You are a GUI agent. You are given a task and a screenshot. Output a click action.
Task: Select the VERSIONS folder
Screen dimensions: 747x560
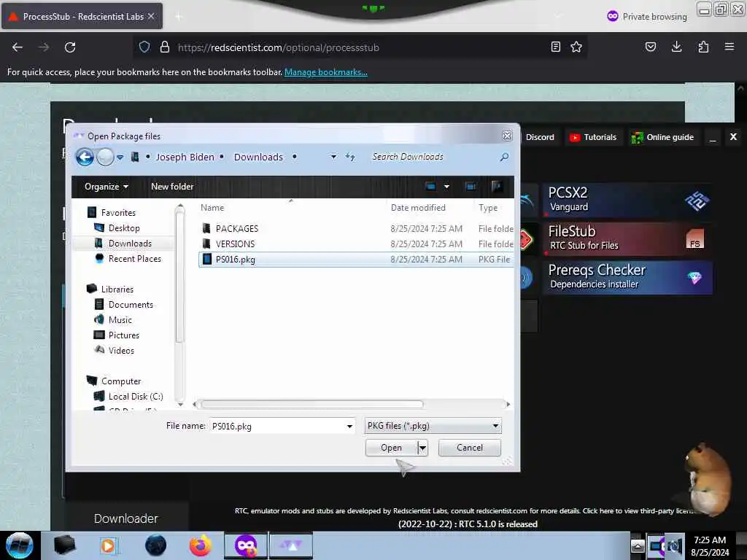235,244
